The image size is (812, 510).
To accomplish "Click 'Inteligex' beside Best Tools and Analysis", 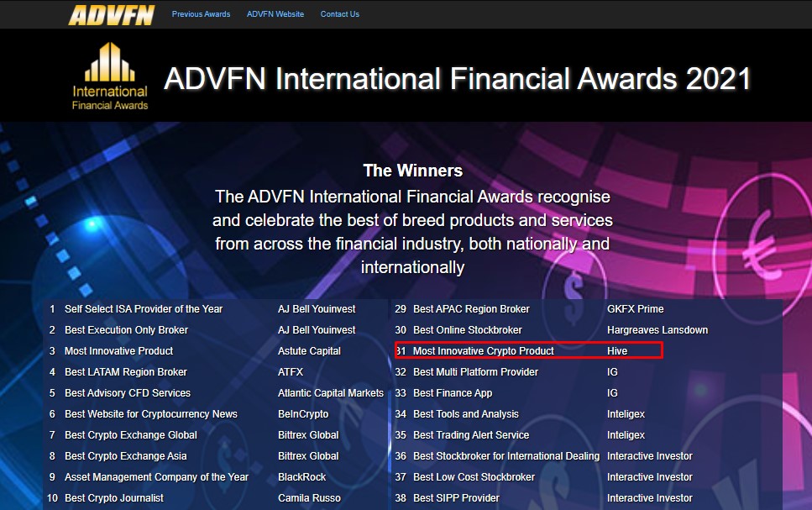I will pos(626,414).
